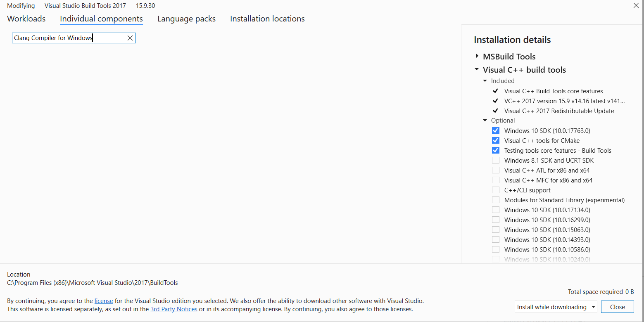The height and width of the screenshot is (322, 644).
Task: Check Windows 10 SDK (10.0.14393.0)
Action: pyautogui.click(x=496, y=239)
